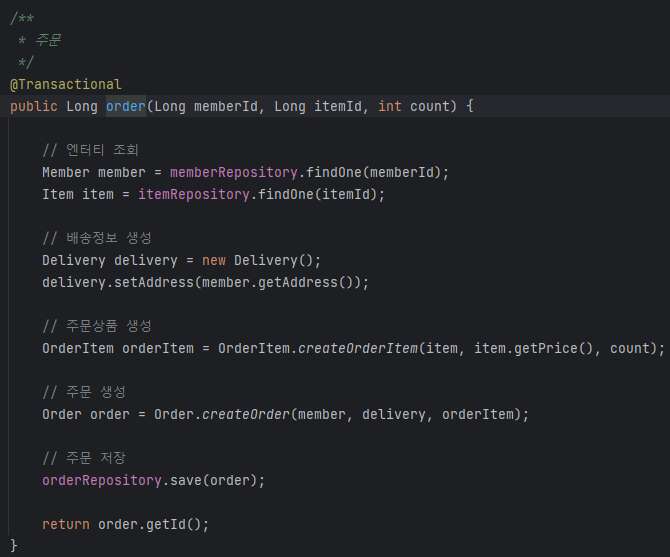This screenshot has width=670, height=557.
Task: Click the itemId parameter in method signature
Action: point(338,106)
